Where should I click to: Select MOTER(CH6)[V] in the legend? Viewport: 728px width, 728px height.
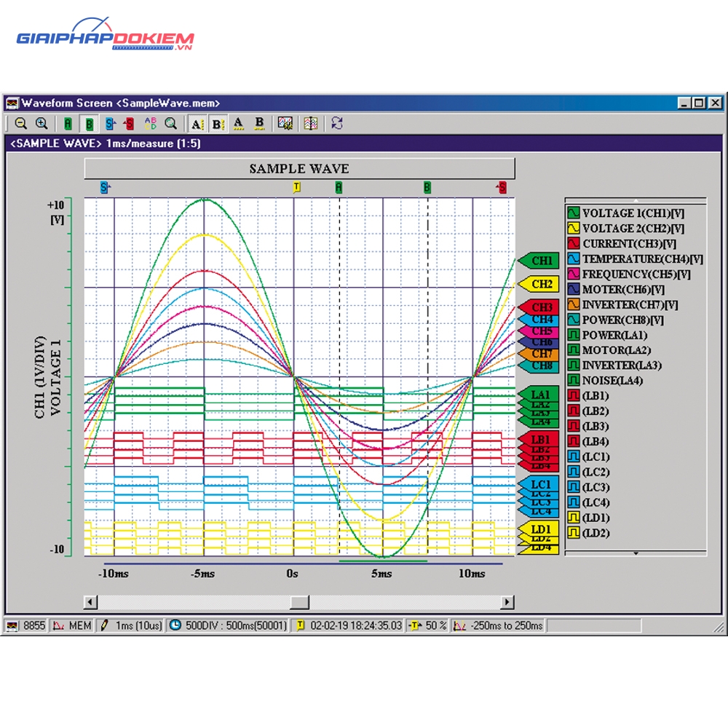(x=616, y=289)
